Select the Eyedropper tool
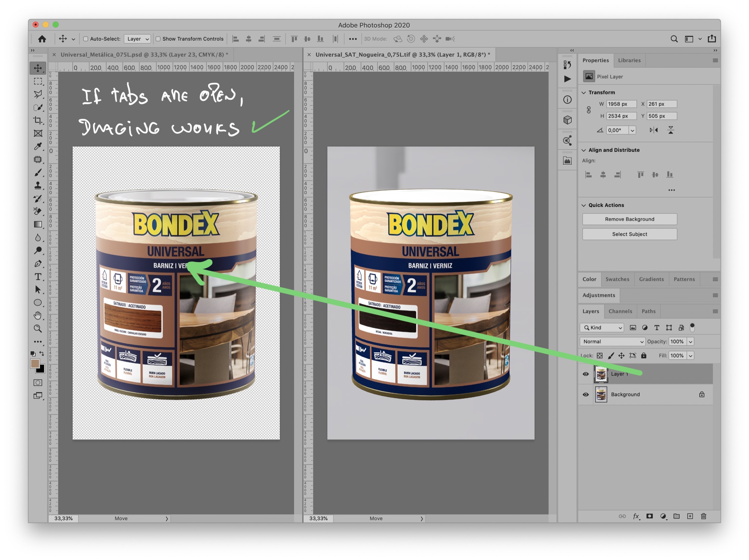Screen dimensions: 749x560 tap(38, 146)
